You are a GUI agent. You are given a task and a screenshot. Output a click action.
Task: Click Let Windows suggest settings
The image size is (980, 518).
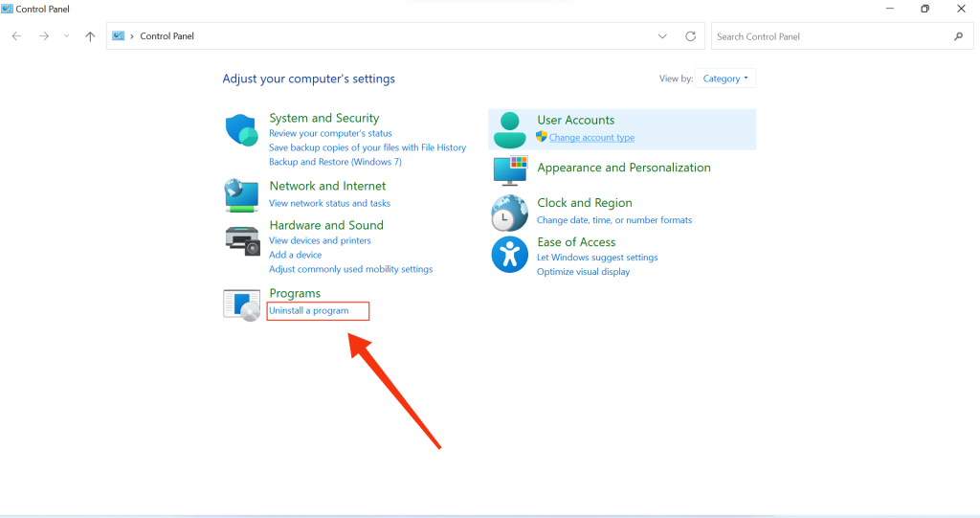coord(597,258)
